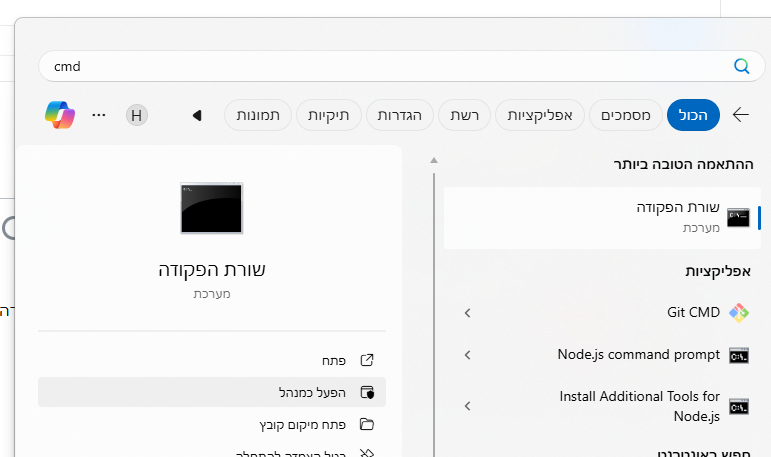Click large Command Prompt preview thumbnail
Screen dimensions: 771x457
coord(211,208)
